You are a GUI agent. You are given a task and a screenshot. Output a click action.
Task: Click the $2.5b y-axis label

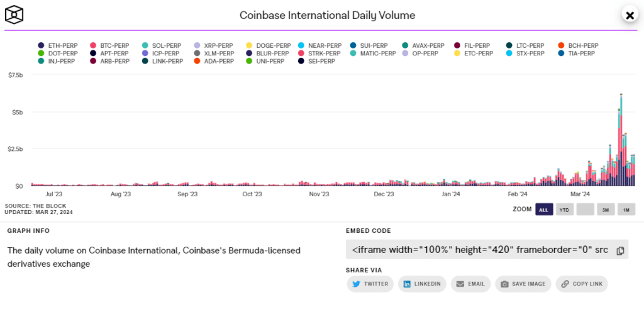tap(15, 149)
